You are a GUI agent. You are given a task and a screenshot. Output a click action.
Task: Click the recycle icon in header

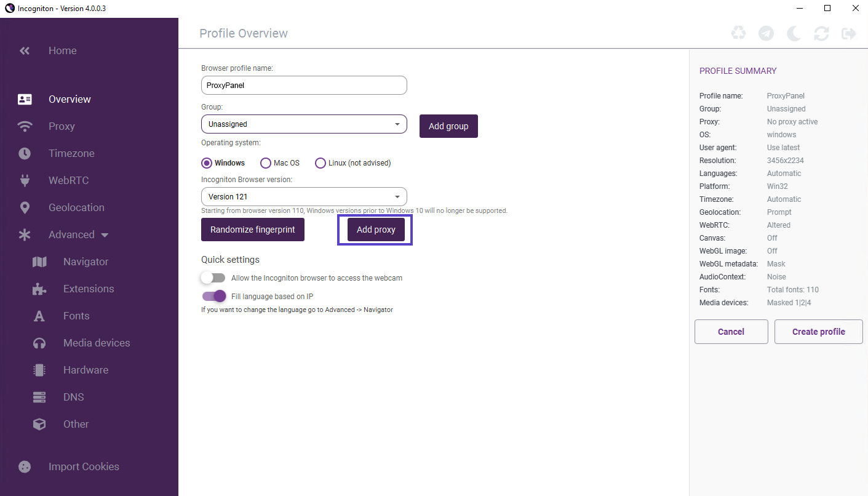click(738, 33)
